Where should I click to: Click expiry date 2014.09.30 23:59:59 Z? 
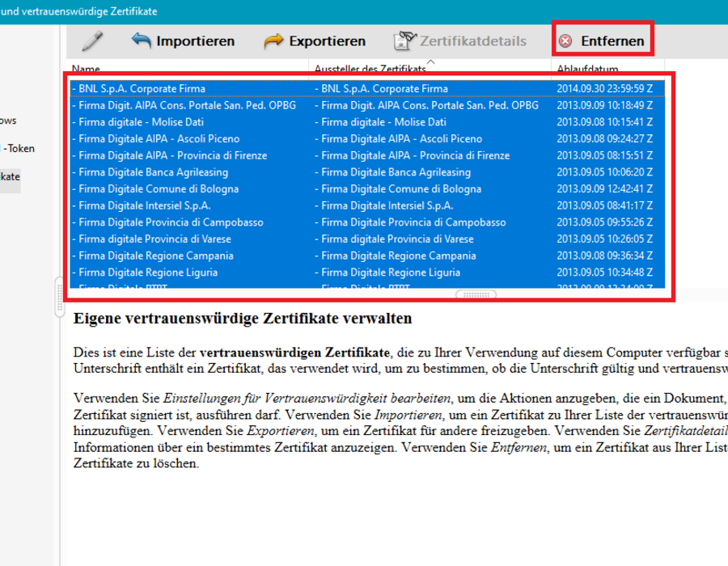click(x=605, y=89)
